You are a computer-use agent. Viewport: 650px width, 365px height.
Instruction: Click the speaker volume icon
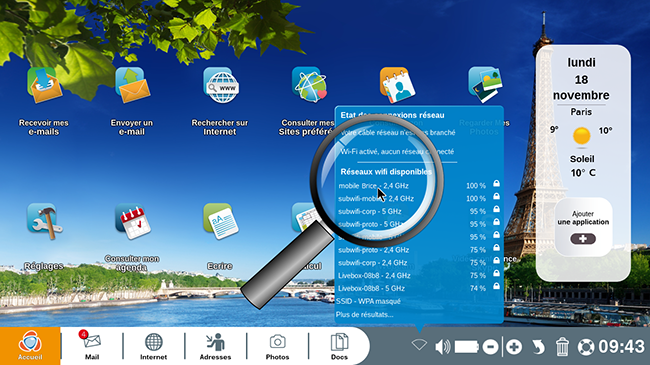pyautogui.click(x=443, y=347)
